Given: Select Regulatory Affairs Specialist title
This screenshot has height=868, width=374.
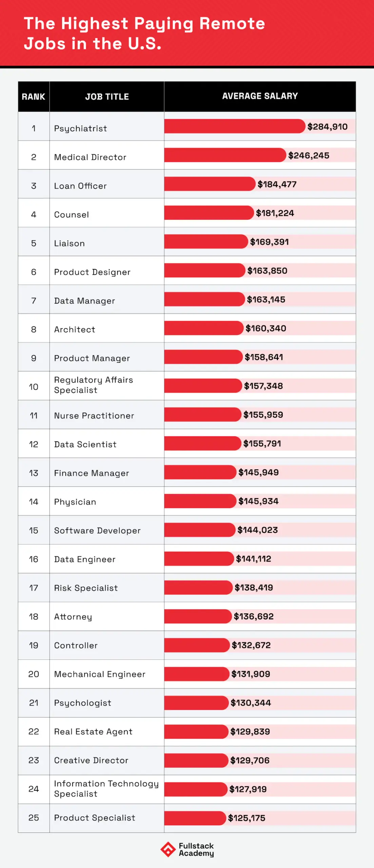Looking at the screenshot, I should point(93,385).
